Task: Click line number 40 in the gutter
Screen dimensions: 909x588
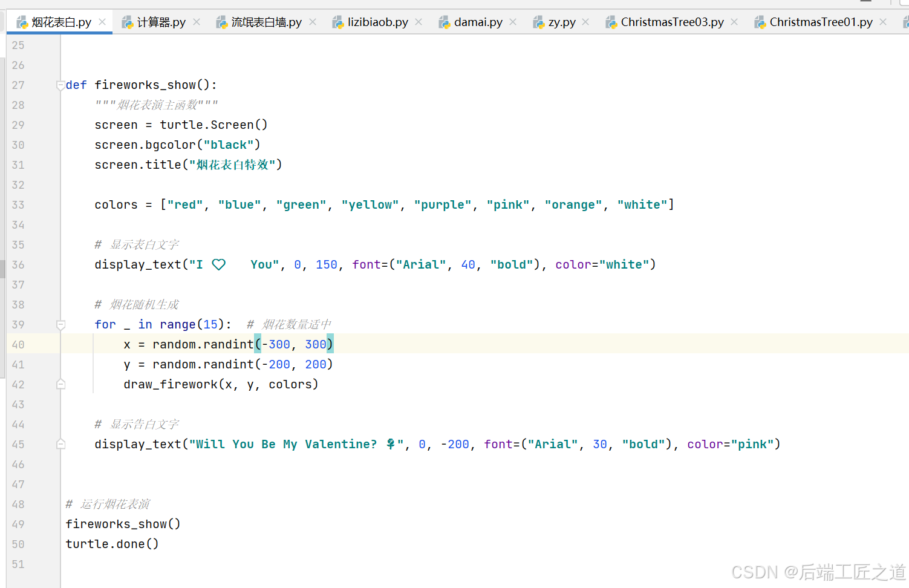Action: (18, 345)
